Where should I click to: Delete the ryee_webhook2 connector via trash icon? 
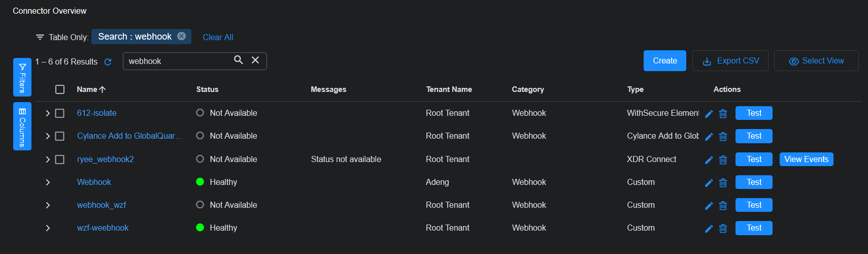[x=723, y=160]
